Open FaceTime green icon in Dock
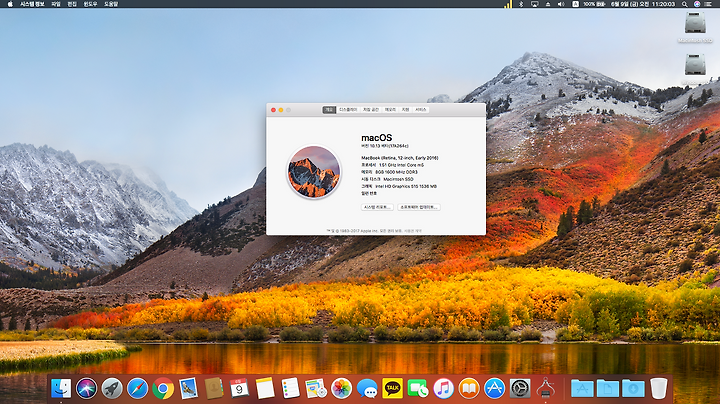720x404 pixels. (x=418, y=388)
